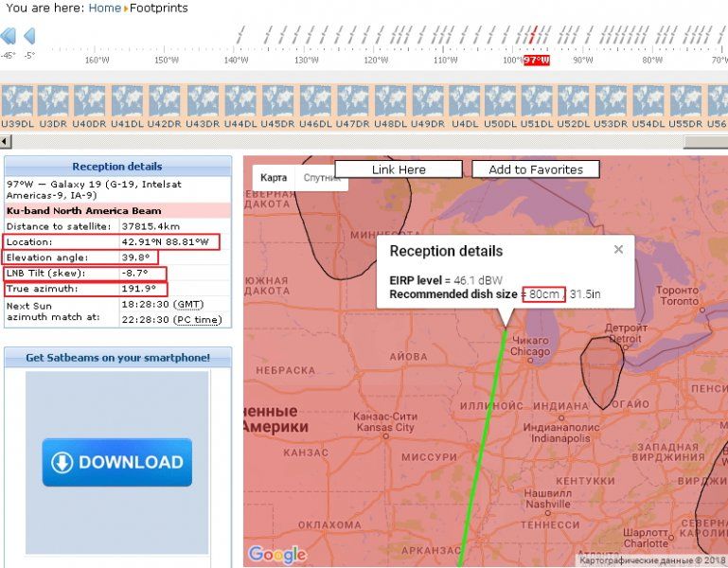Image resolution: width=728 pixels, height=568 pixels.
Task: Click the -5° single-arrow scroll icon
Action: [29, 36]
